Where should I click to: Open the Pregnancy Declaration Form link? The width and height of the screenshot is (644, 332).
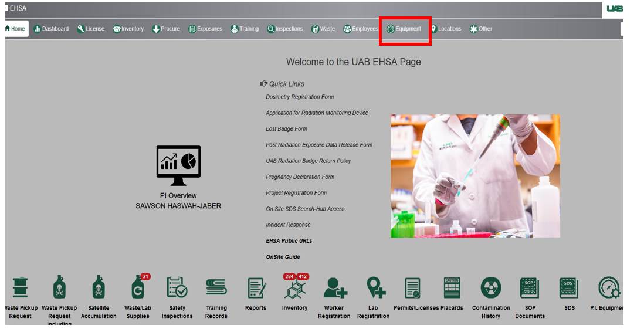pyautogui.click(x=300, y=177)
